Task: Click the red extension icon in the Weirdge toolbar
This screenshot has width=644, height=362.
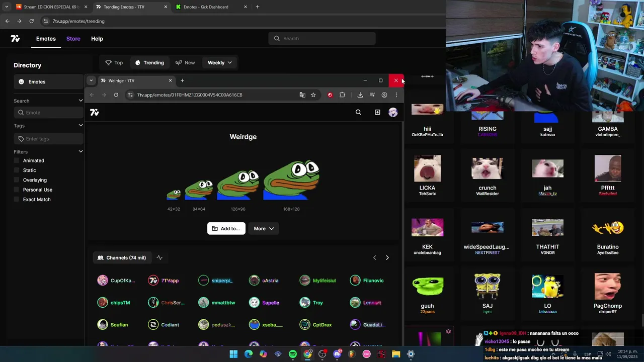Action: point(330,95)
